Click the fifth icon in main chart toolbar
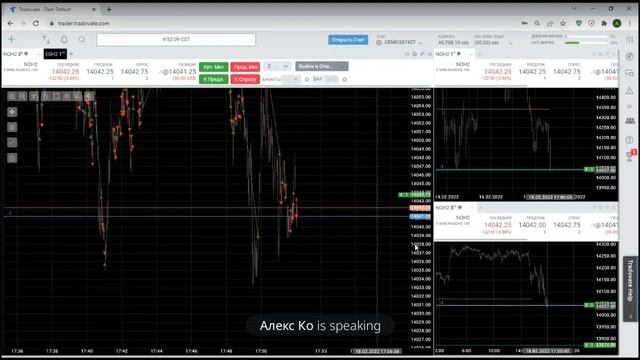The height and width of the screenshot is (360, 640). [56, 96]
